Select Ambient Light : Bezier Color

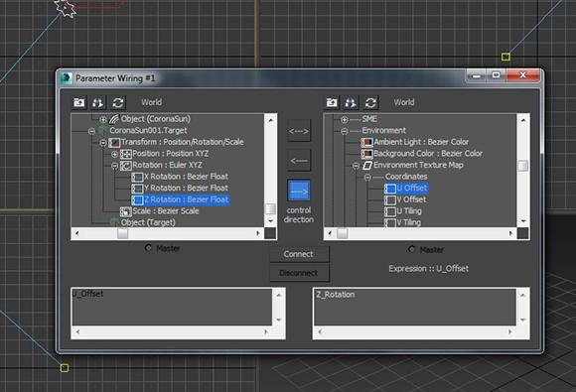(421, 142)
